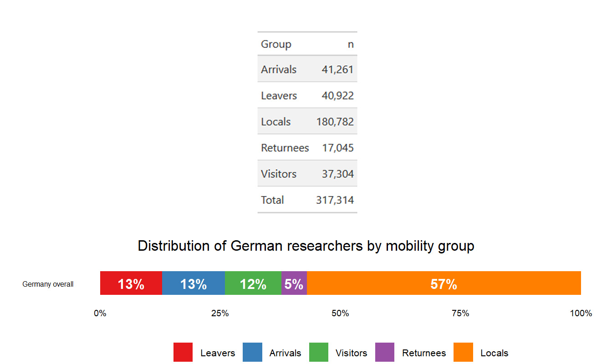Select the Arrivals row in the table
The width and height of the screenshot is (612, 364).
[307, 69]
